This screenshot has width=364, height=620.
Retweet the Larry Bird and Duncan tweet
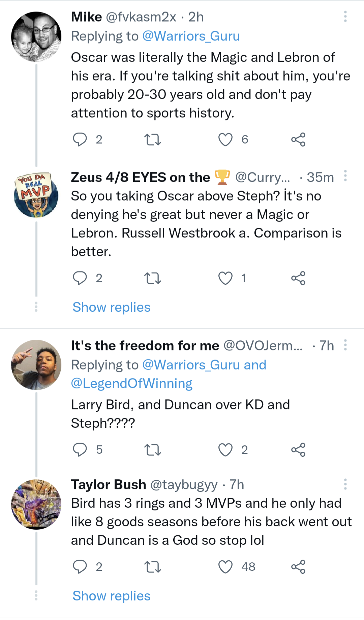point(152,450)
